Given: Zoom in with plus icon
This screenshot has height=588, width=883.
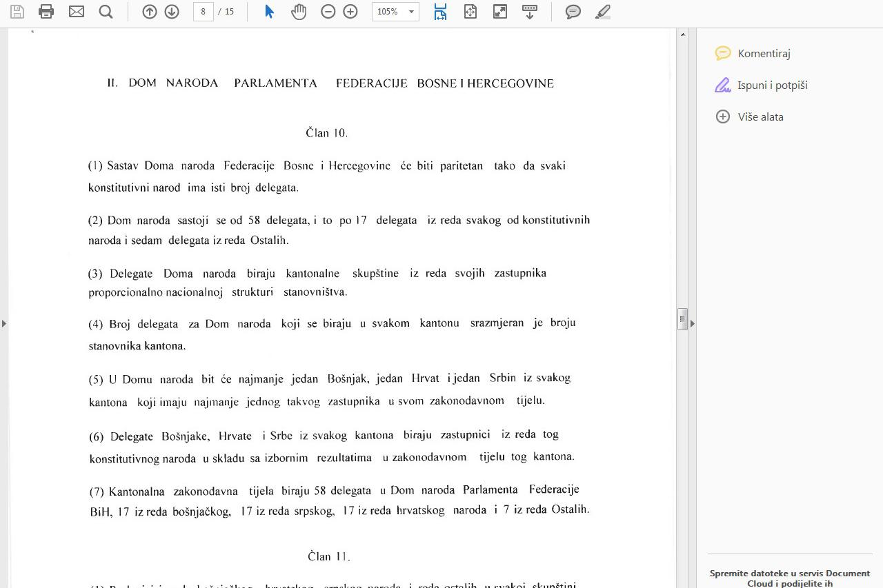Looking at the screenshot, I should [x=350, y=12].
